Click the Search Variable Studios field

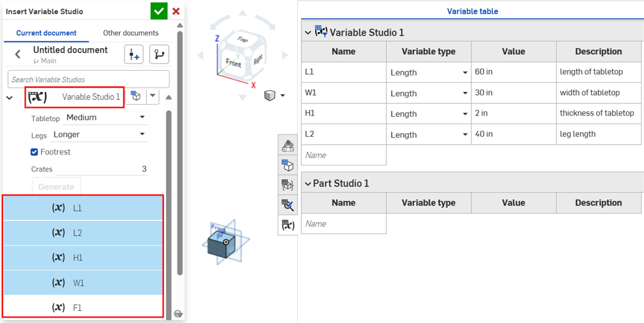(x=89, y=79)
